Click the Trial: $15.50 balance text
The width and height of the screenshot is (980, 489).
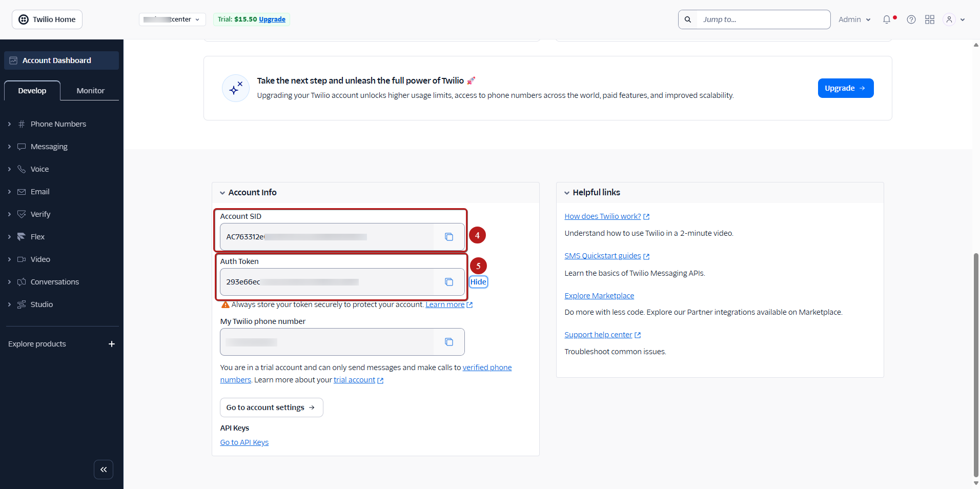237,19
